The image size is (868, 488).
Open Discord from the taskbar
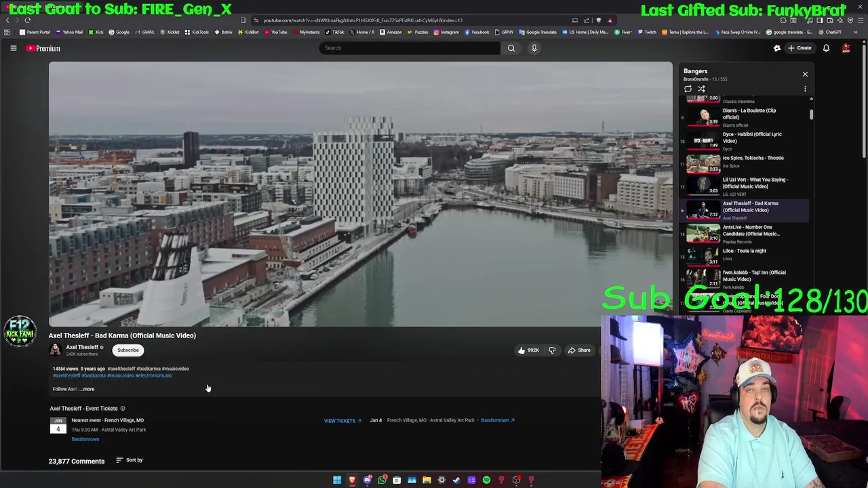coord(367,480)
